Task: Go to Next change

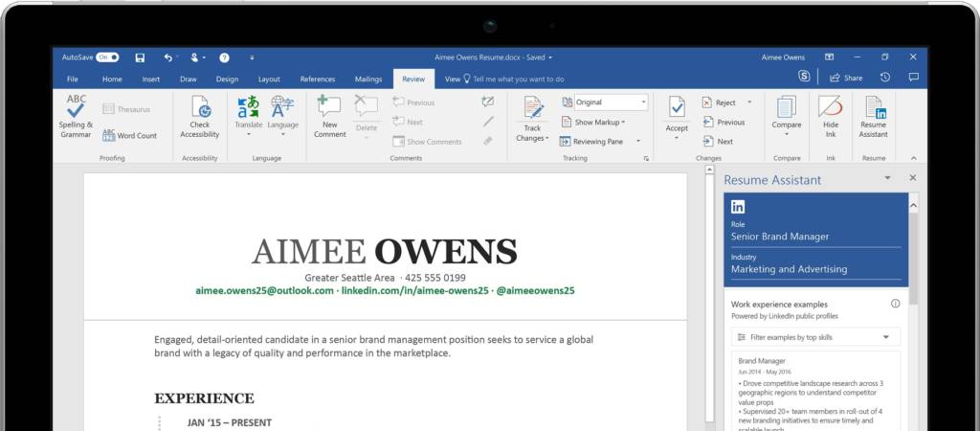Action: 718,142
